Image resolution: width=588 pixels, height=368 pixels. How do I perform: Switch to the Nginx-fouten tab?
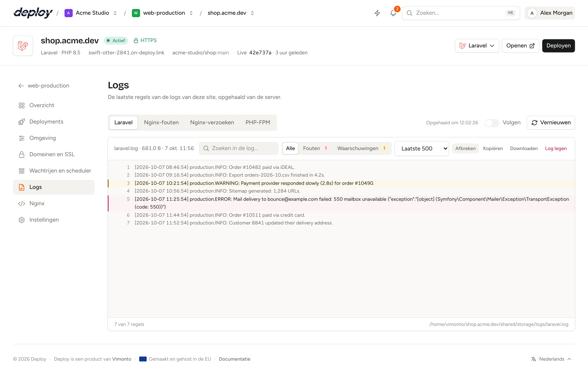[161, 122]
